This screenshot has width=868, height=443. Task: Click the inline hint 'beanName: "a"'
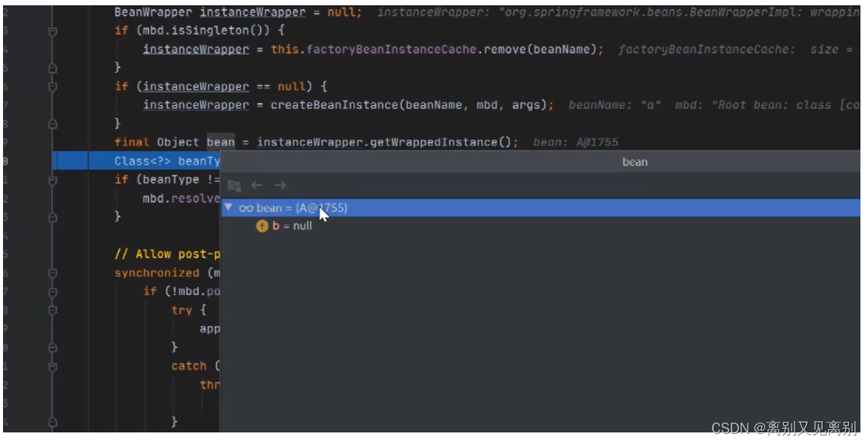click(x=615, y=105)
